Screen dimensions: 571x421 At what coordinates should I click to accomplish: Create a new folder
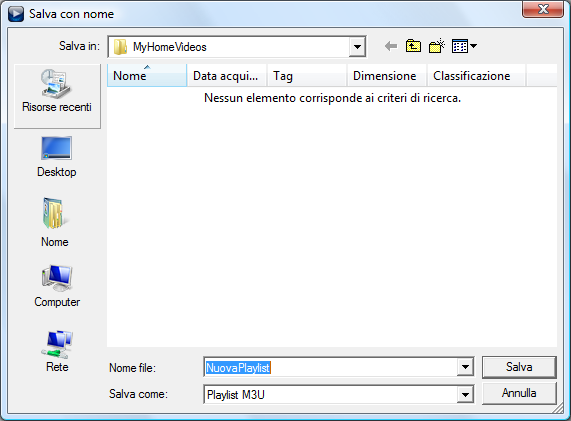pos(437,46)
